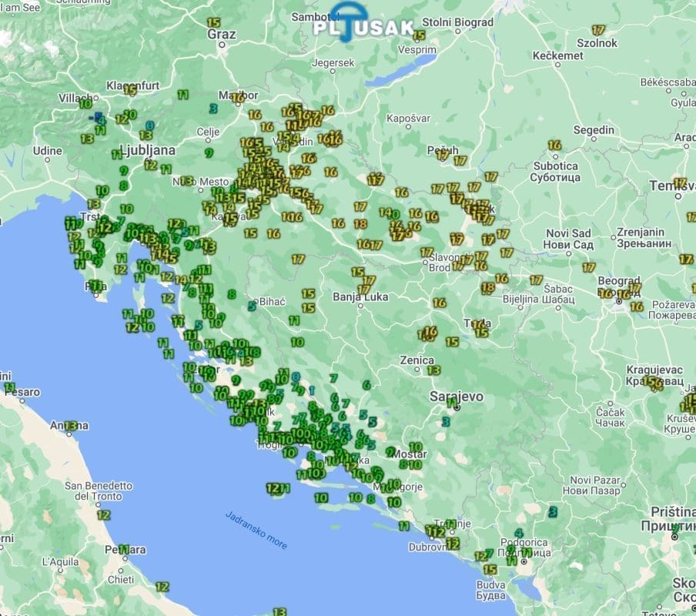Viewport: 696px width, 616px height.
Task: Click the 17 marker above Szolnok
Action: click(599, 30)
